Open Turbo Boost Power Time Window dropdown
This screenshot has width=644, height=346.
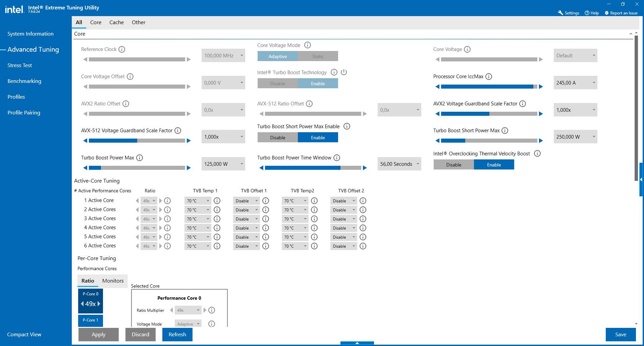(399, 164)
